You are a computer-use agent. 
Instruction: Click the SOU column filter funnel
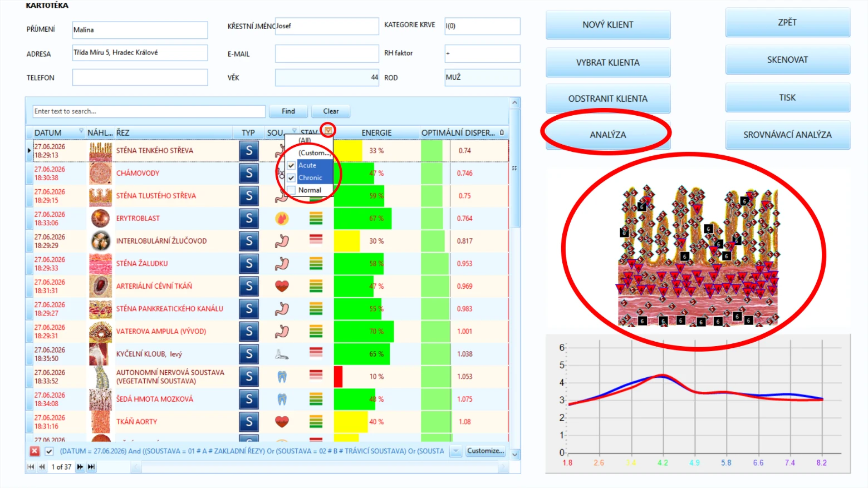point(295,131)
